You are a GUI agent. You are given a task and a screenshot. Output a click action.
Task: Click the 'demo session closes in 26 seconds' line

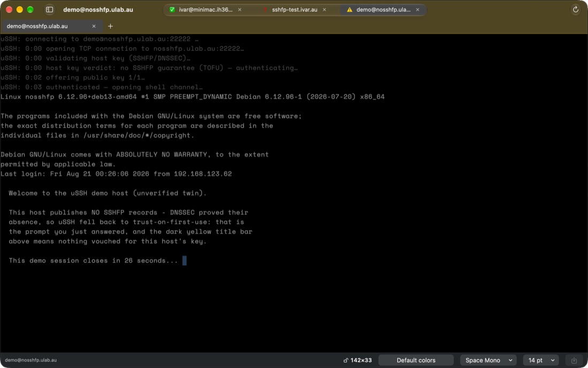[93, 260]
